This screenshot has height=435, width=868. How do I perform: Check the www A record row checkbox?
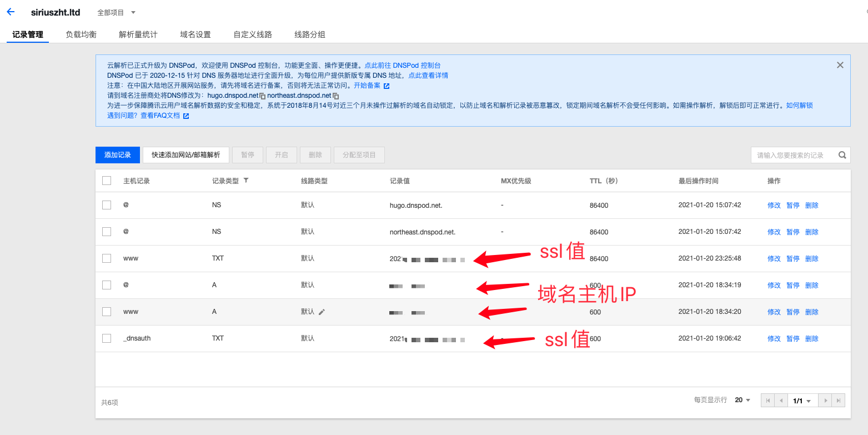[107, 312]
